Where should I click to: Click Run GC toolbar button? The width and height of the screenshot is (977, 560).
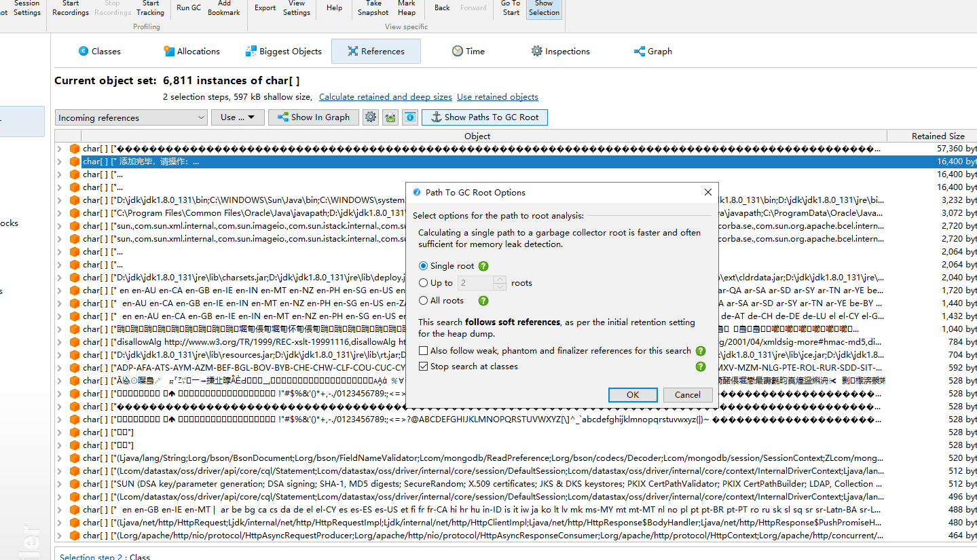pos(189,7)
